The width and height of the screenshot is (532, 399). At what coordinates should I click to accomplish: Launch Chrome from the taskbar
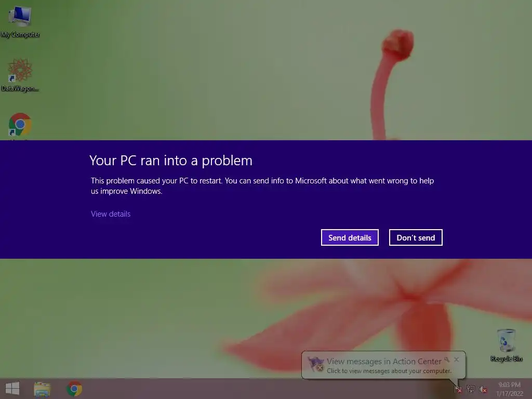(x=74, y=389)
